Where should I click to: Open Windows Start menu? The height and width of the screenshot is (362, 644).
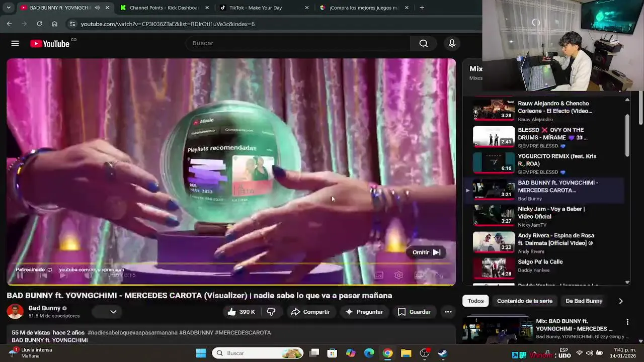[x=201, y=353]
